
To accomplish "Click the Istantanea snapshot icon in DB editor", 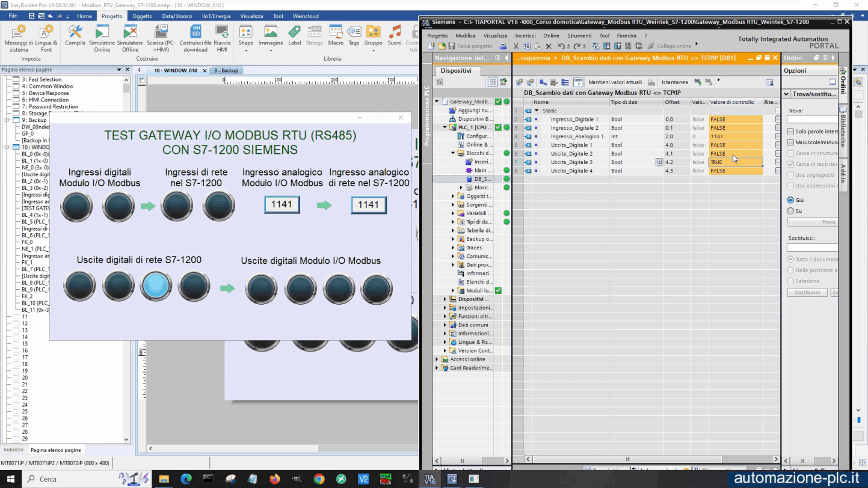I will (x=674, y=82).
